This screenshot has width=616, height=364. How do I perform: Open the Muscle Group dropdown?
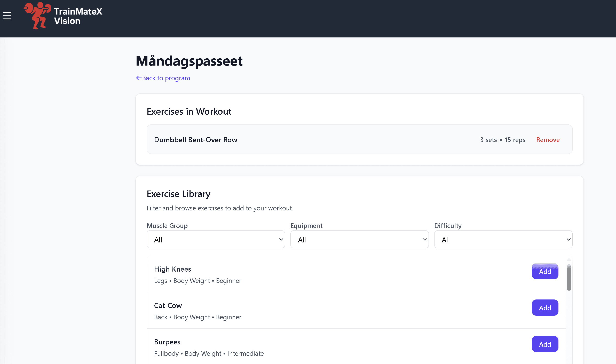(x=216, y=239)
